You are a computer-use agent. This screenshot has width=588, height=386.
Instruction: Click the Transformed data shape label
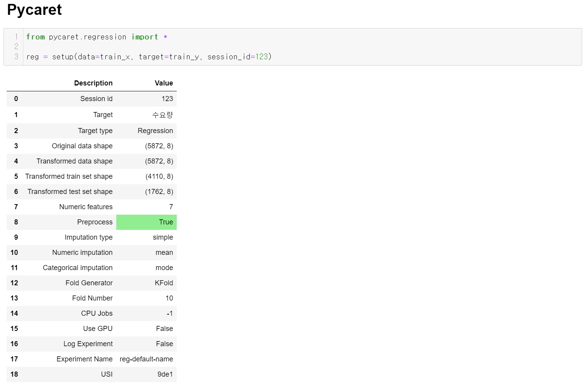tap(75, 161)
